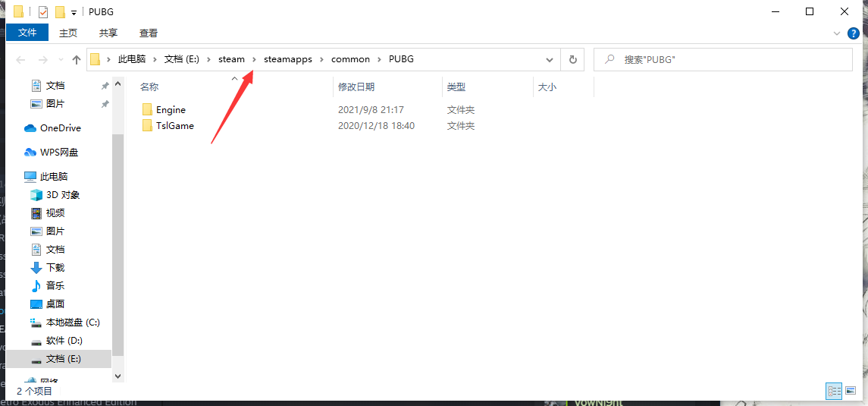Image resolution: width=868 pixels, height=406 pixels.
Task: Switch to large icons view layout
Action: click(850, 391)
